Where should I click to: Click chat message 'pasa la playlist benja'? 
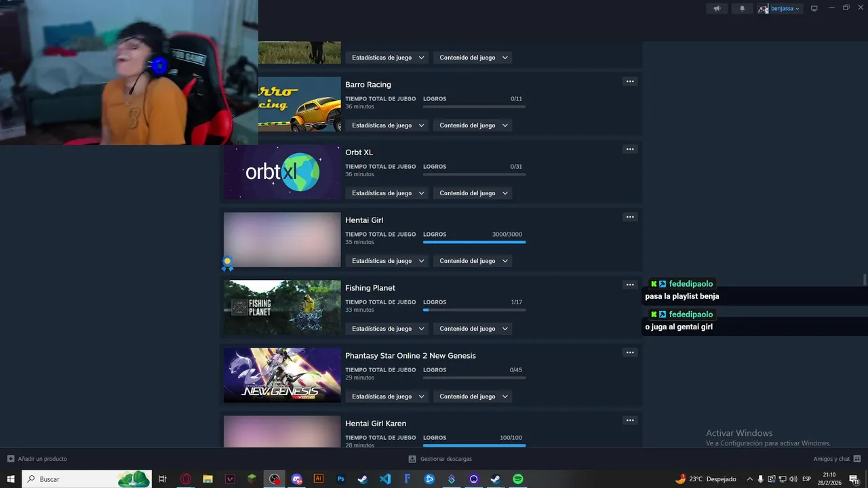point(682,296)
